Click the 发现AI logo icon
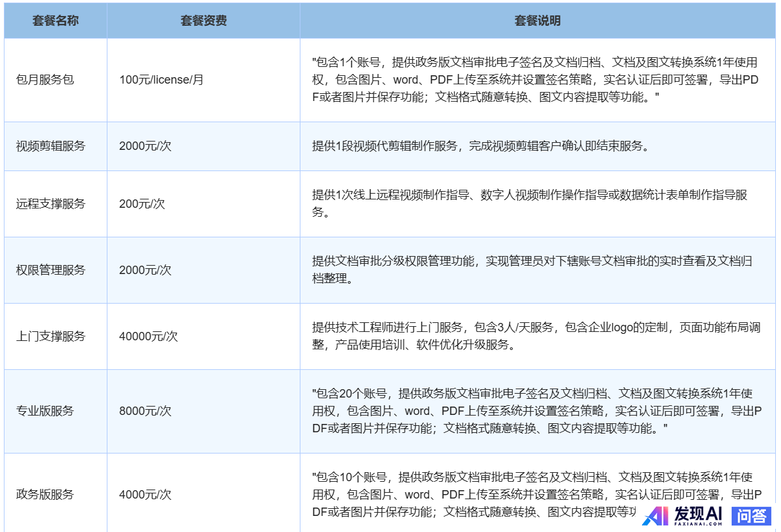Image resolution: width=781 pixels, height=532 pixels. click(656, 516)
